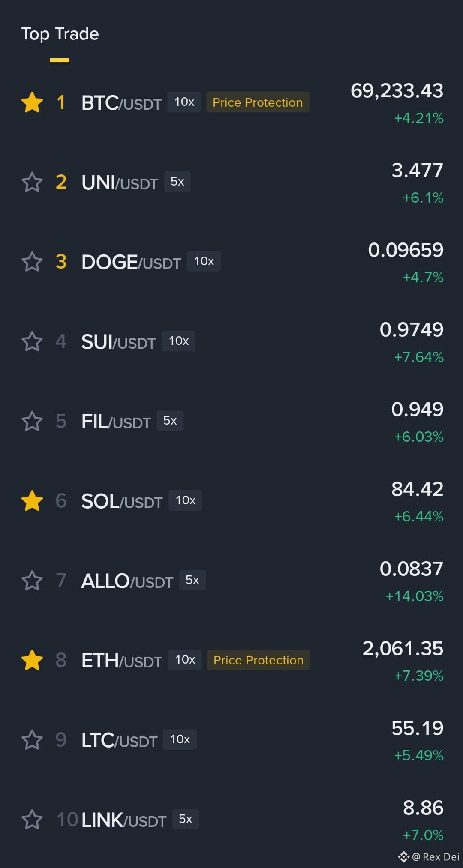The image size is (463, 868).
Task: Star the SUI/USDT pair
Action: pyautogui.click(x=32, y=341)
